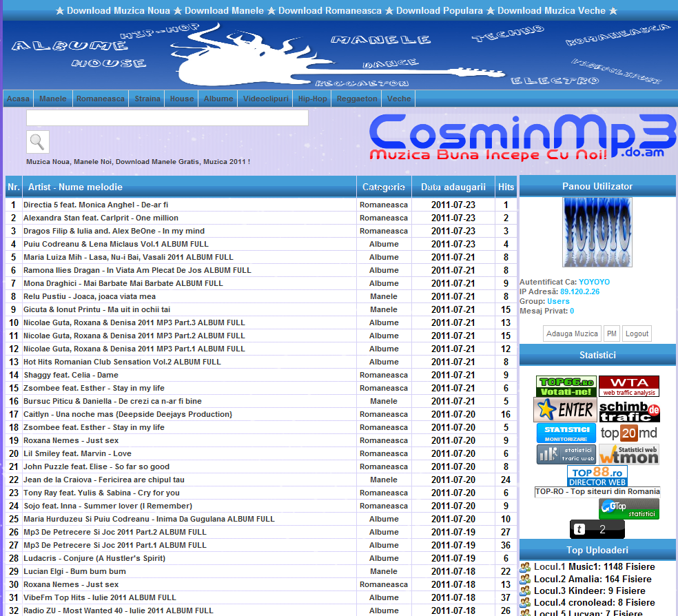Click the user icon beside Locul.2 Amalia
The image size is (678, 616).
pos(525,579)
